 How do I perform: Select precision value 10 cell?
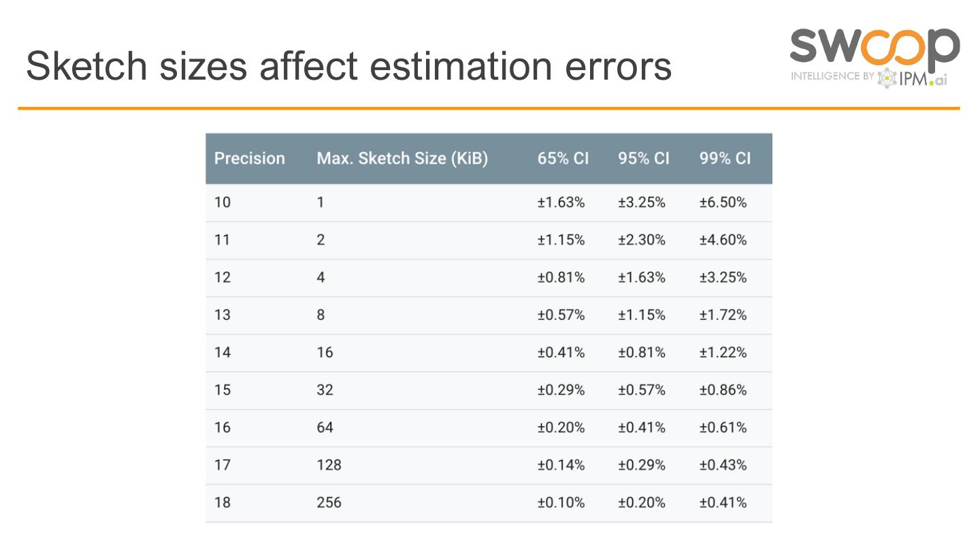(223, 202)
